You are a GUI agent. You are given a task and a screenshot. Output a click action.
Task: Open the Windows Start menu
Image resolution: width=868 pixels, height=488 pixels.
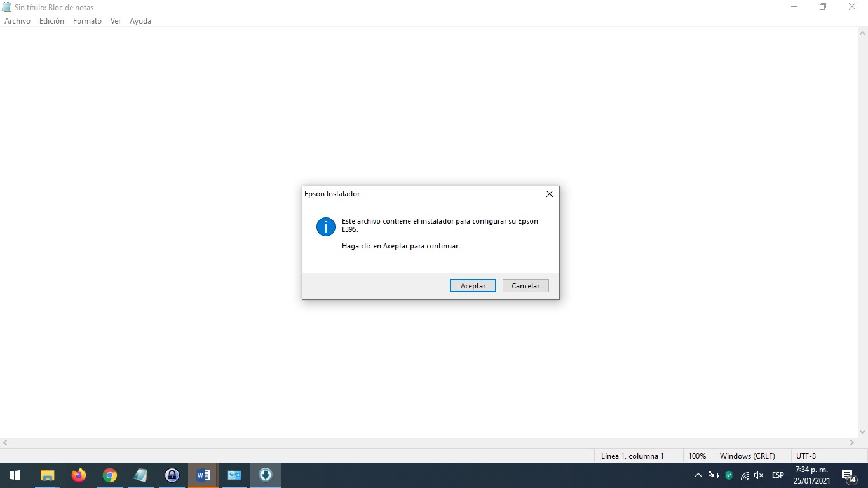coord(15,475)
